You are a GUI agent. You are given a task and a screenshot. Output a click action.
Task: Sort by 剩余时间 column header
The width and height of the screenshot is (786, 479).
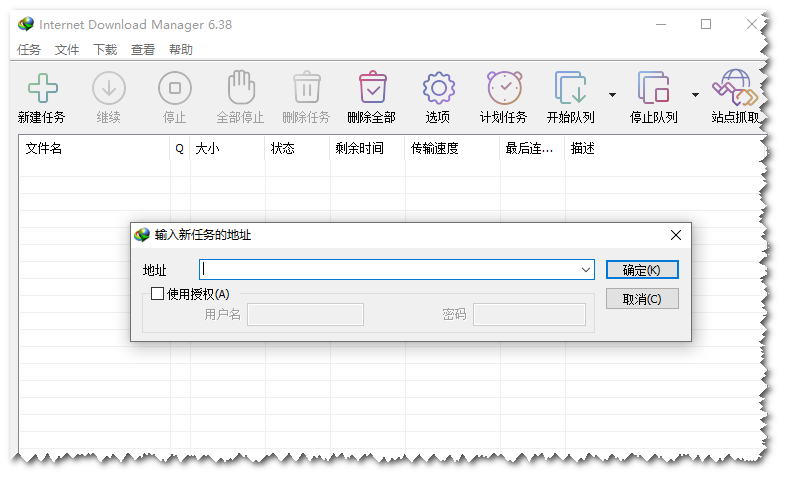click(367, 148)
